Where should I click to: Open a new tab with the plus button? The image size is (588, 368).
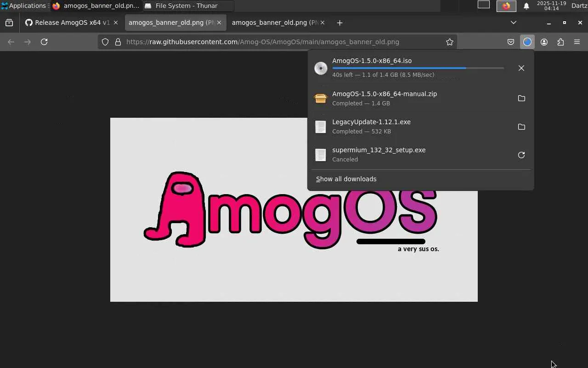(339, 23)
